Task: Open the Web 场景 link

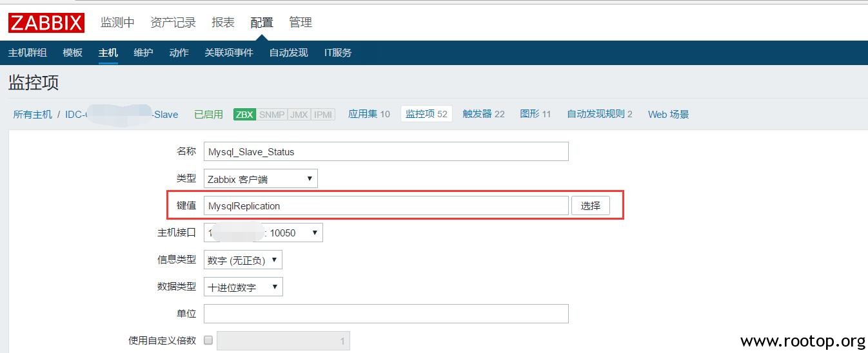Action: [668, 114]
